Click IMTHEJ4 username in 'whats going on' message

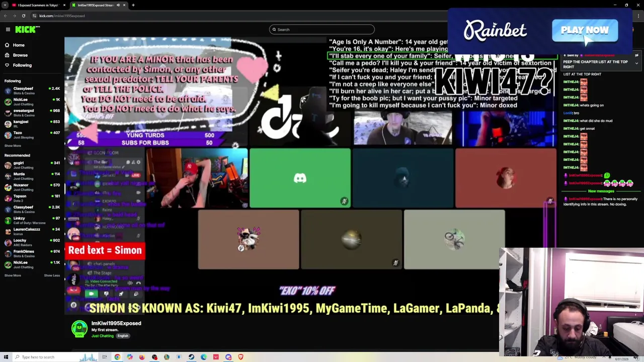click(571, 105)
